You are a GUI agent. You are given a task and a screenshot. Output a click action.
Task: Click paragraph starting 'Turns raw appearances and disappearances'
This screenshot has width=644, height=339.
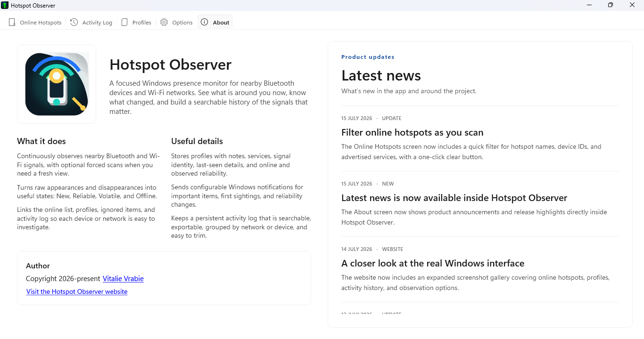[x=87, y=192]
